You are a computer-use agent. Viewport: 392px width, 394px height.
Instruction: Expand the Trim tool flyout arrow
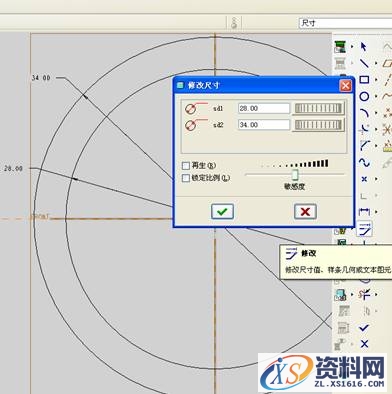click(377, 294)
